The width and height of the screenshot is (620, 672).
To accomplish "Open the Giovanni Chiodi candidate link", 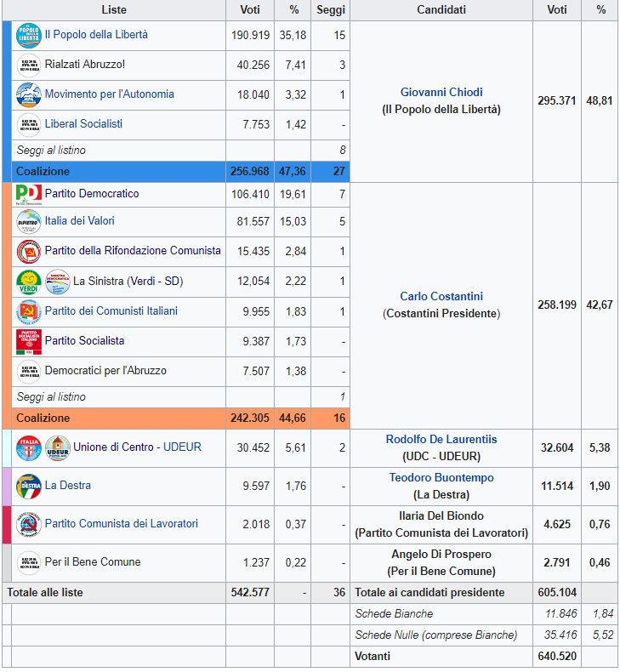I will [441, 93].
